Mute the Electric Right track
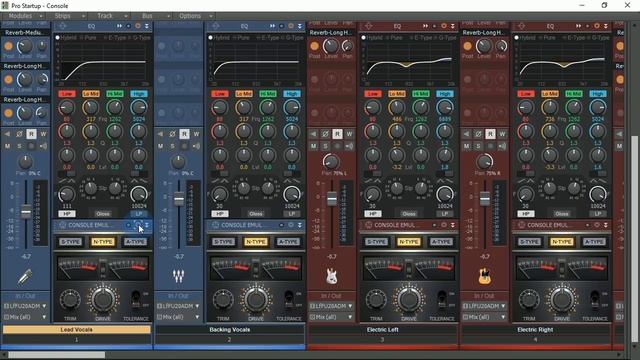Screen dimensions: 640x360 click(x=467, y=146)
